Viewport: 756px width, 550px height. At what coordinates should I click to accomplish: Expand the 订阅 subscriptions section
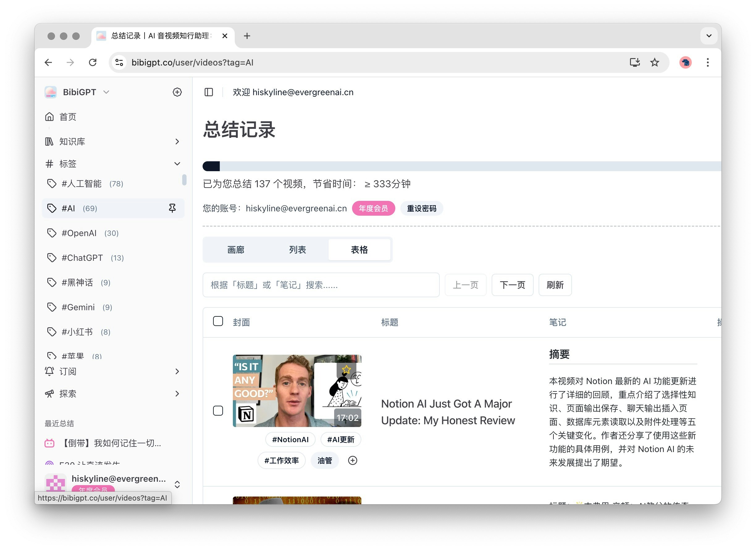[177, 371]
